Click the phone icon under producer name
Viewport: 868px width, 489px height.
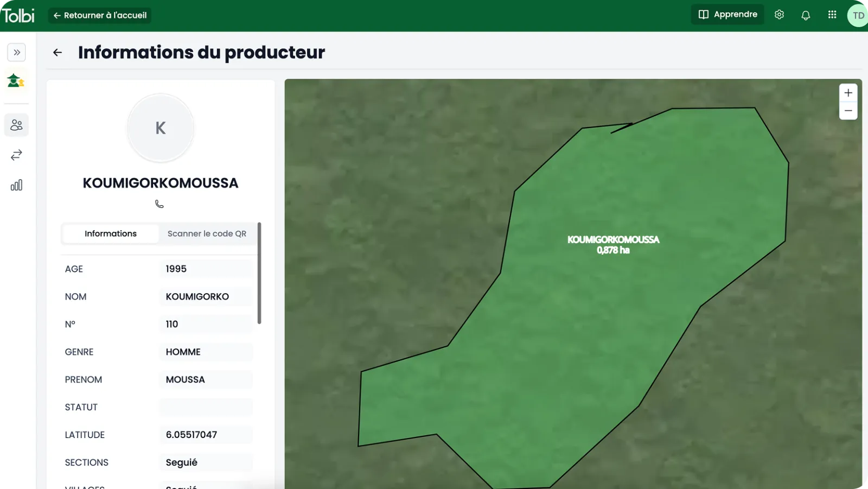tap(159, 204)
